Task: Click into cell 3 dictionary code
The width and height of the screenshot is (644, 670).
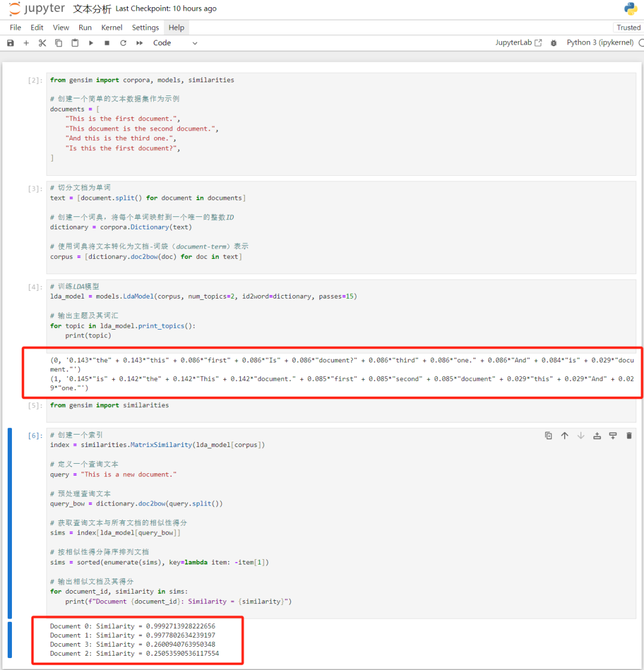Action: pos(121,227)
